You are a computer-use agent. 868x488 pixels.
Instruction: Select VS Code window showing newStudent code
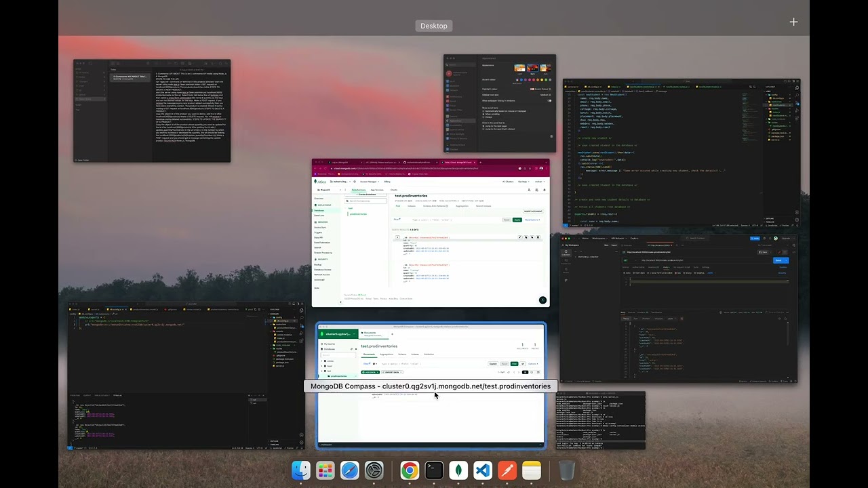[x=681, y=153]
